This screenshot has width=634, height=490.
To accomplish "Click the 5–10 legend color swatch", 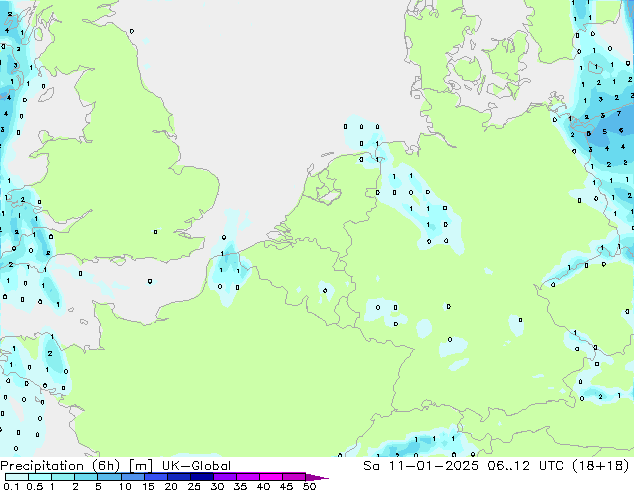I will (x=109, y=477).
